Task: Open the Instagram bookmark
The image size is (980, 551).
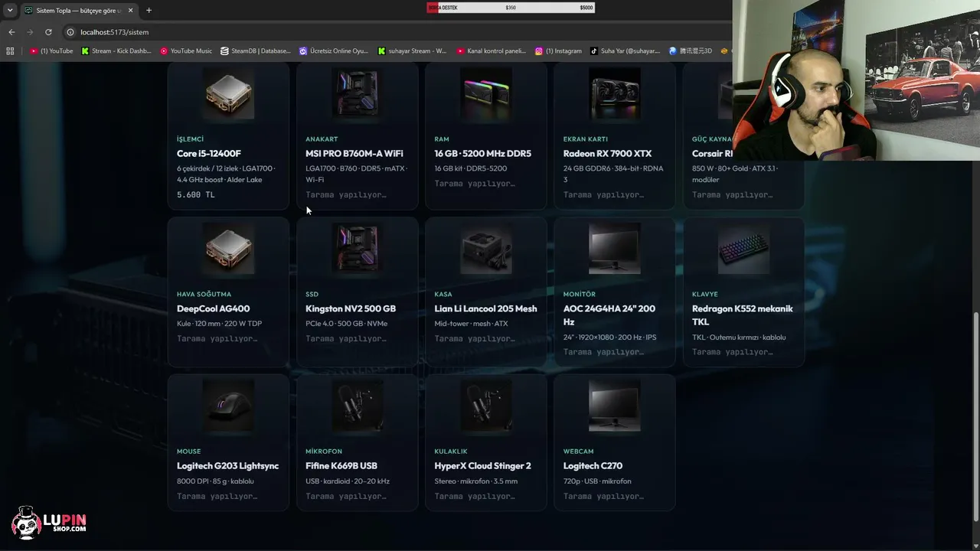Action: click(x=559, y=51)
